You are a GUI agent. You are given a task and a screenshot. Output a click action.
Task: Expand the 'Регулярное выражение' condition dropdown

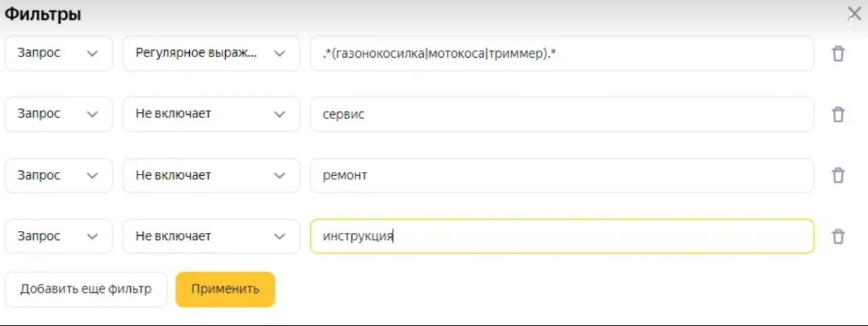coord(211,53)
